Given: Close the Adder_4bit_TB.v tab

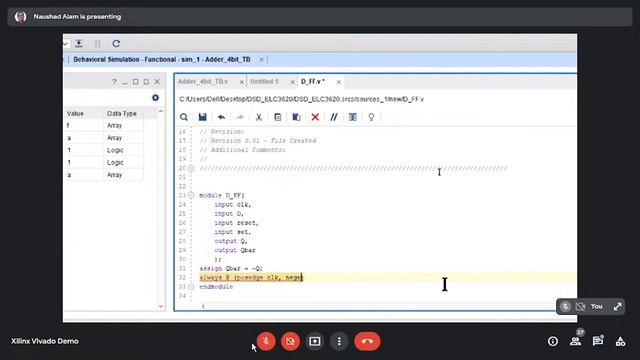Looking at the screenshot, I should tap(242, 82).
